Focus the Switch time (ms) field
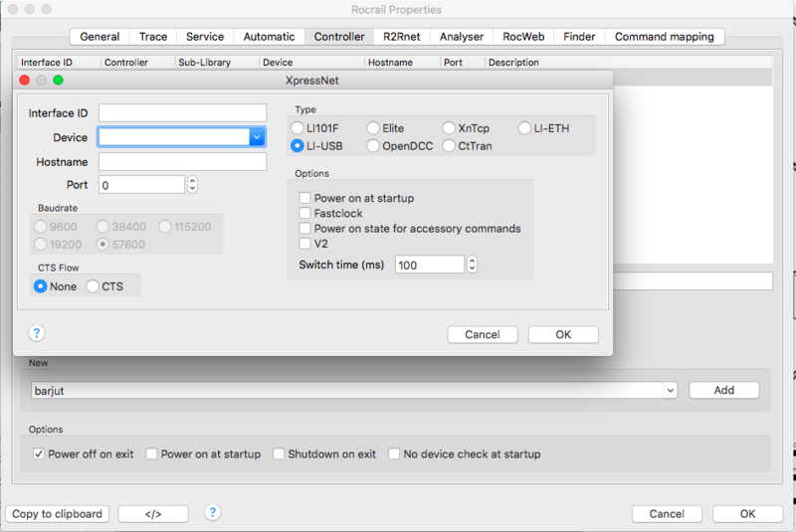This screenshot has width=796, height=532. pos(430,265)
